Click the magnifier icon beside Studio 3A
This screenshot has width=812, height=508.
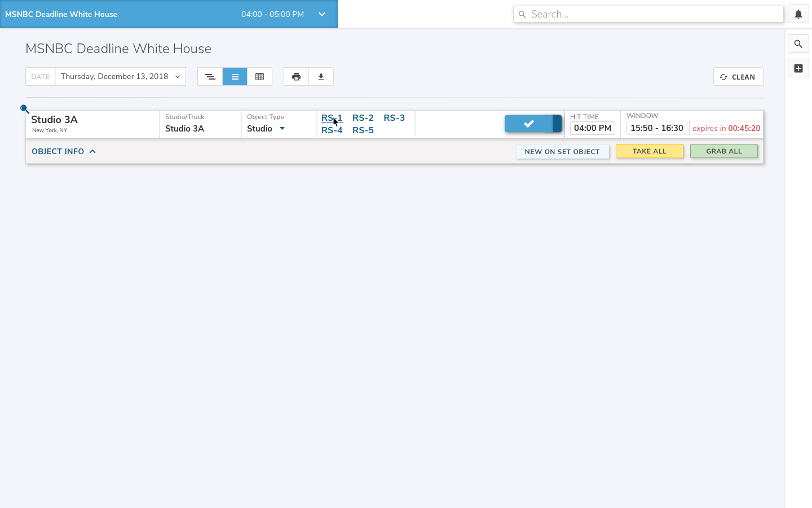tap(24, 109)
